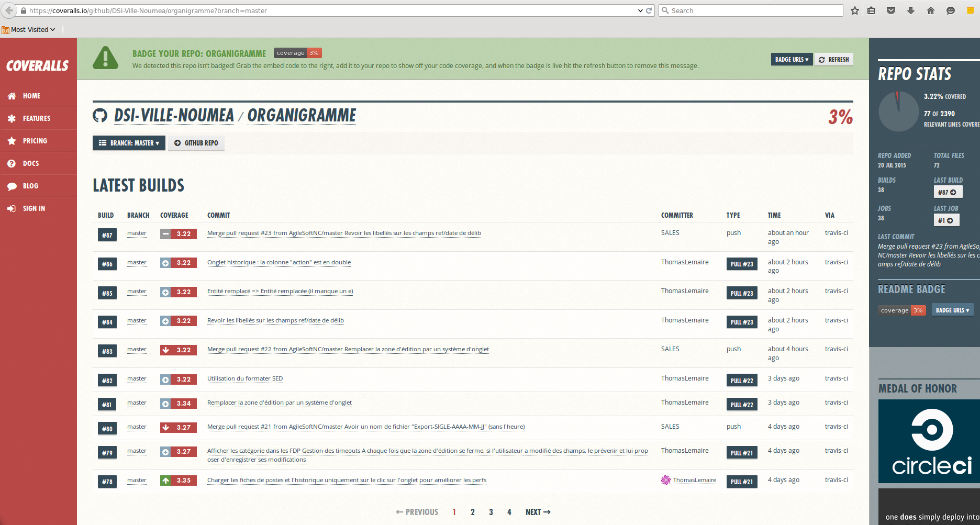Viewport: 980px width, 525px height.
Task: Click the yellow notification icon in toolbar
Action: click(x=970, y=10)
